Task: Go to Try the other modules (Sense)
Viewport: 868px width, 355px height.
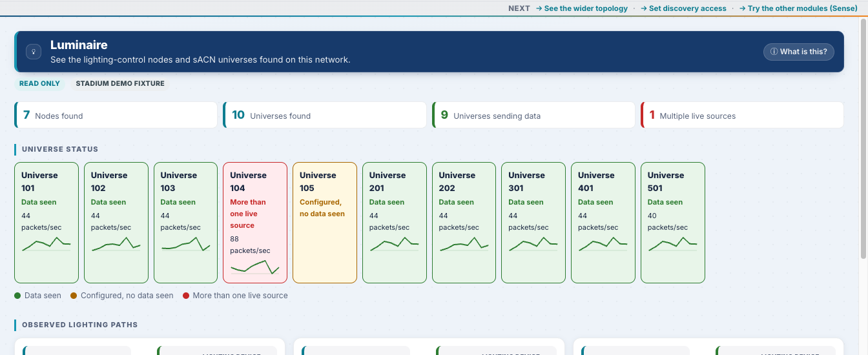Action: pyautogui.click(x=798, y=8)
